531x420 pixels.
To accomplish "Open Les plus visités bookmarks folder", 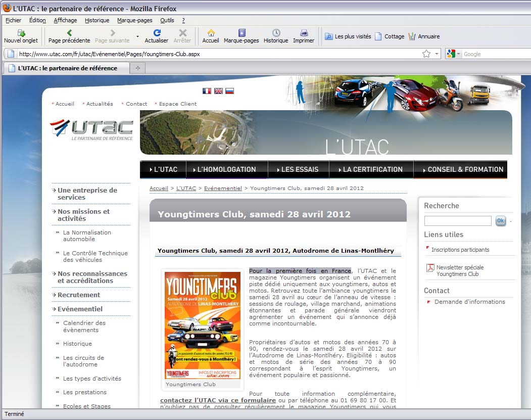I will 348,36.
